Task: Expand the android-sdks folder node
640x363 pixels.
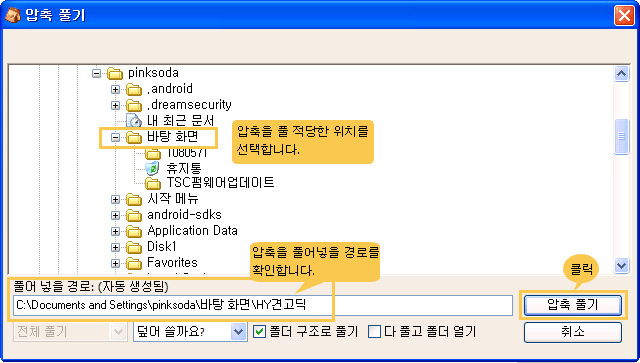Action: tap(116, 215)
